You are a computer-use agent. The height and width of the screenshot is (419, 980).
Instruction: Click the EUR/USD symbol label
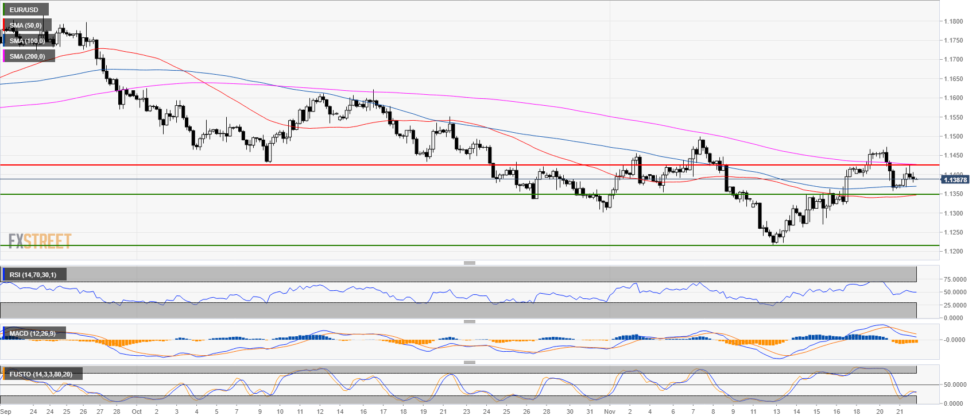[x=25, y=10]
